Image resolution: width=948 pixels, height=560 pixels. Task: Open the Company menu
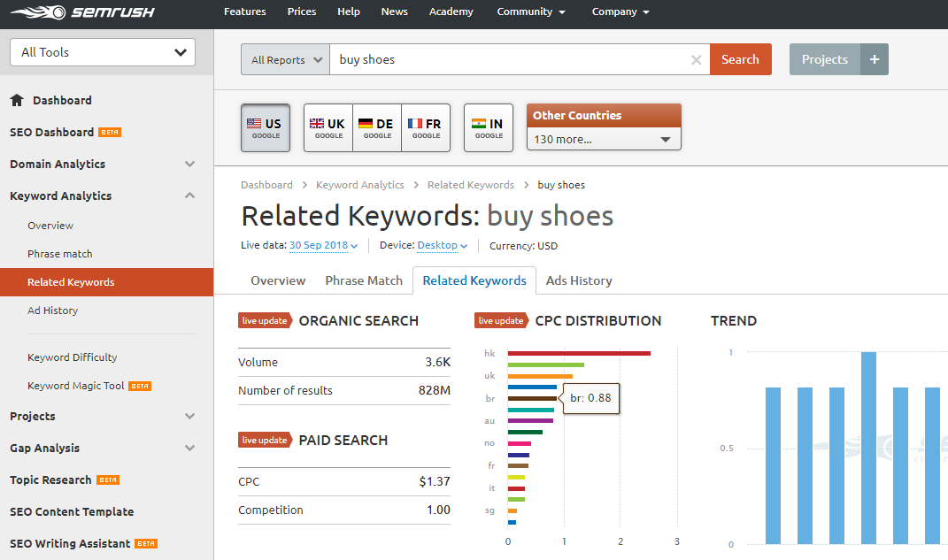tap(620, 12)
